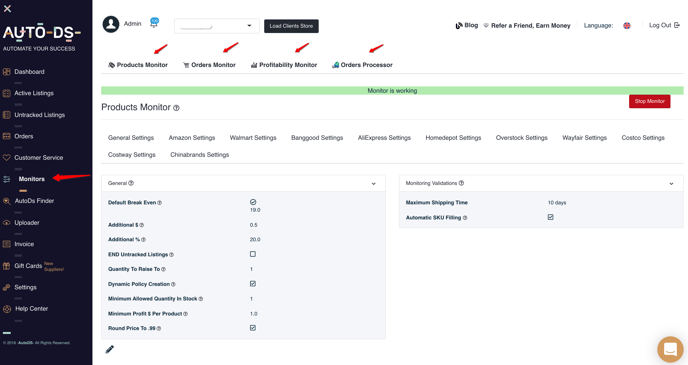Toggle END Untracked Listings checkbox

(x=253, y=254)
